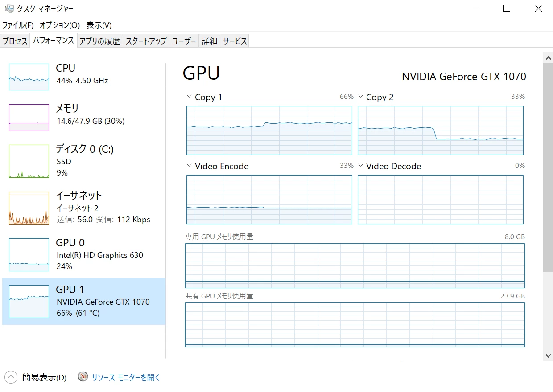553x392 pixels.
Task: Select the ディスク 0 (C:) mini graph
Action: pos(29,161)
